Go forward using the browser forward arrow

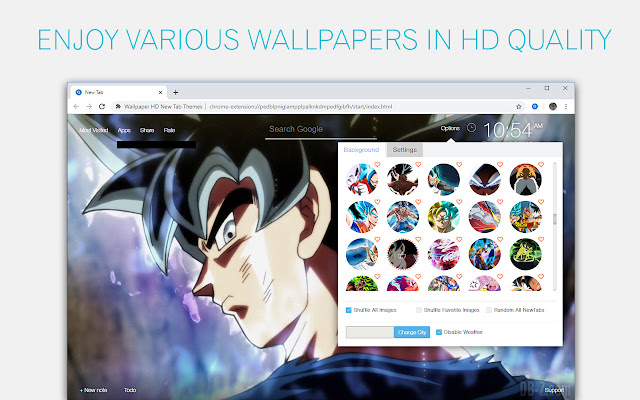click(x=89, y=107)
